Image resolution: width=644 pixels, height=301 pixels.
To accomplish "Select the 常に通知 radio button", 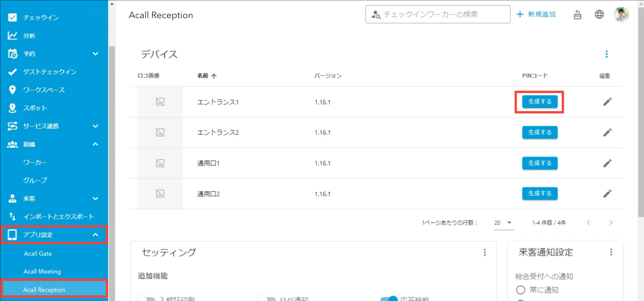I will [x=520, y=290].
